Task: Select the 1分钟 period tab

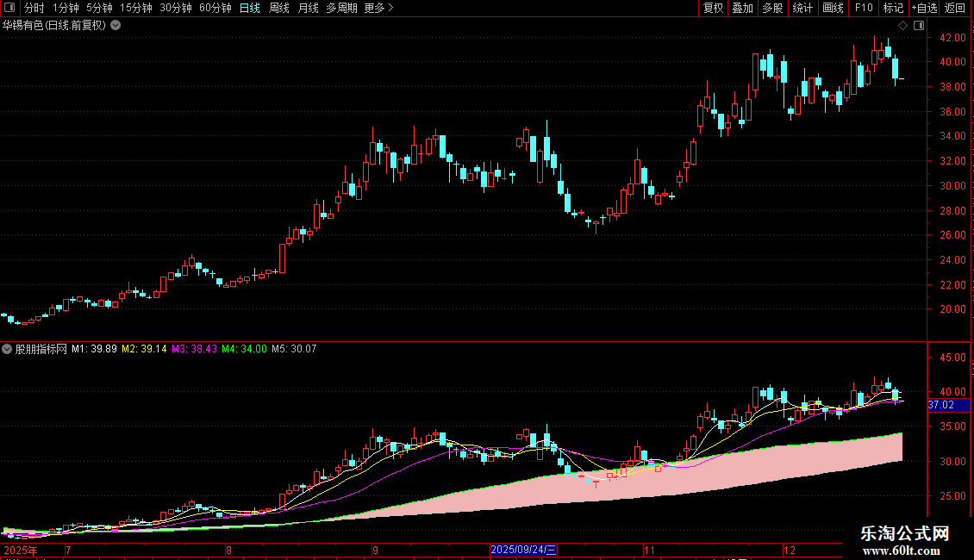Action: coord(66,8)
